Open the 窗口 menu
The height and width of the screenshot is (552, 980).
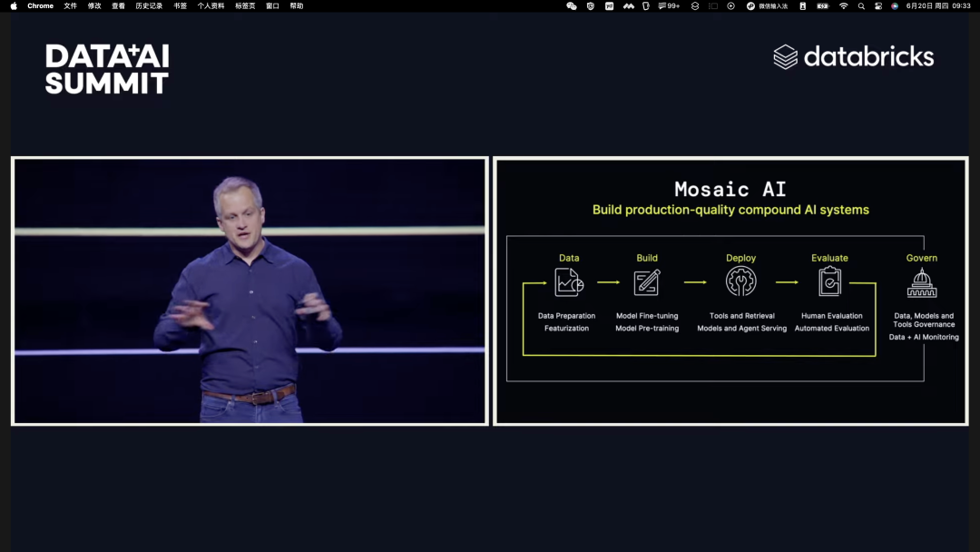tap(272, 6)
